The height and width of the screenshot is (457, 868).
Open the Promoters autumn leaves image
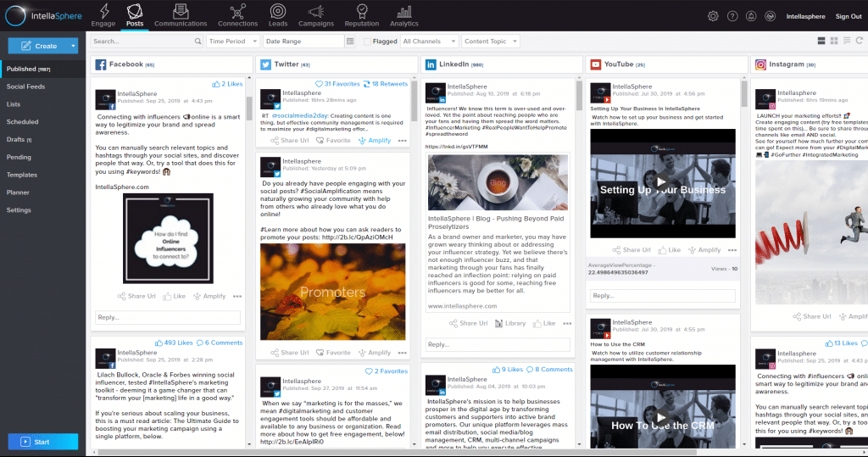[332, 292]
